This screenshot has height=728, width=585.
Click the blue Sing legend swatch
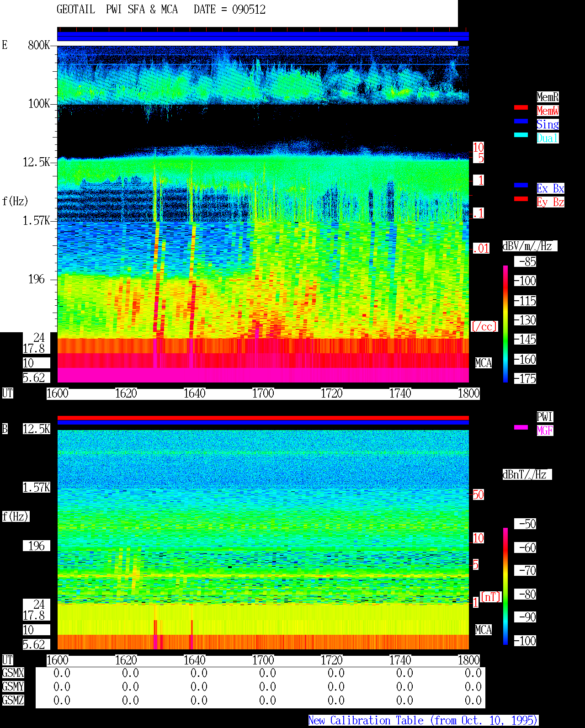pos(521,121)
